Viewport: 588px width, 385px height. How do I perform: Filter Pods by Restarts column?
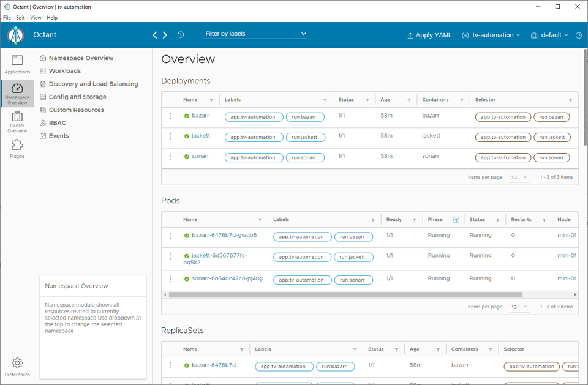point(544,220)
